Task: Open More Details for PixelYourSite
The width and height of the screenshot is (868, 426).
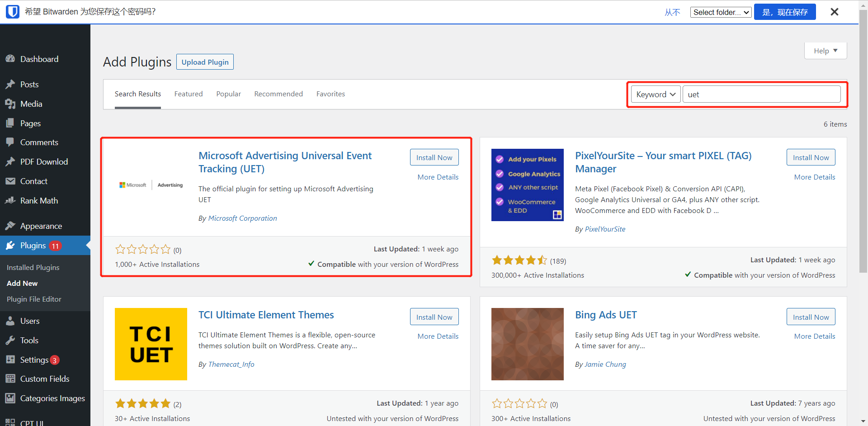Action: coord(815,177)
